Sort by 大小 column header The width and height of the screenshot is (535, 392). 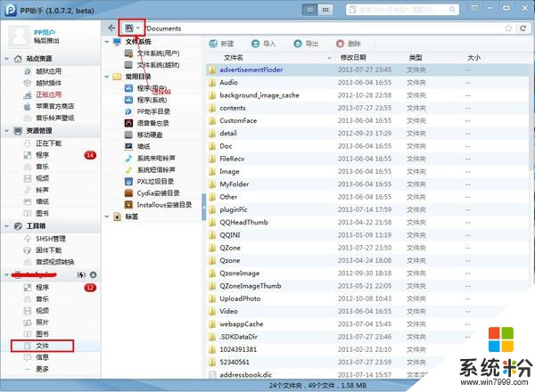coord(473,57)
